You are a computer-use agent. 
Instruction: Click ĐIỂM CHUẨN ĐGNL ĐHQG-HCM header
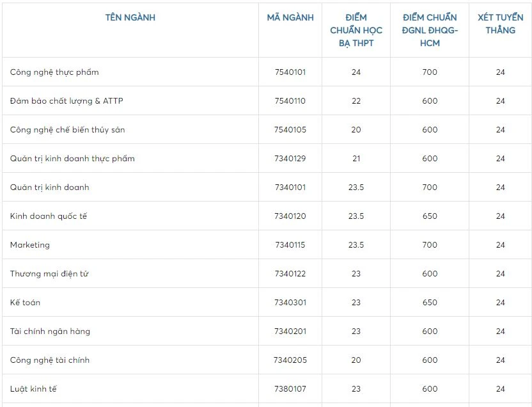pyautogui.click(x=430, y=30)
